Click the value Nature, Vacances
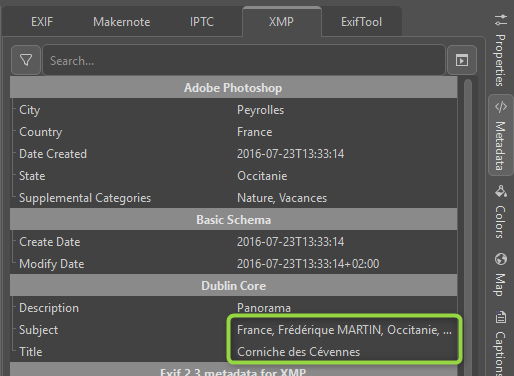The image size is (514, 376). coord(282,198)
